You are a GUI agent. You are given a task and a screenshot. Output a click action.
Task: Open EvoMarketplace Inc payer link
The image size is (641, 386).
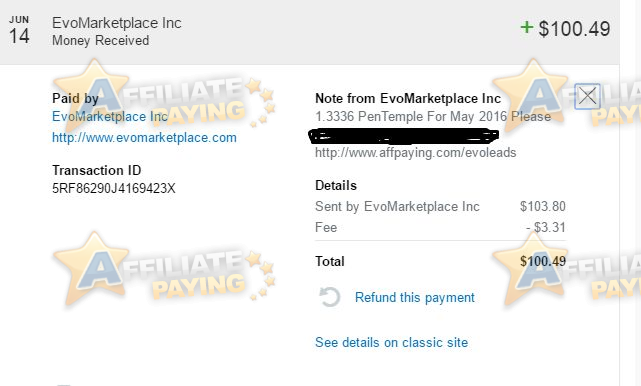pyautogui.click(x=110, y=117)
